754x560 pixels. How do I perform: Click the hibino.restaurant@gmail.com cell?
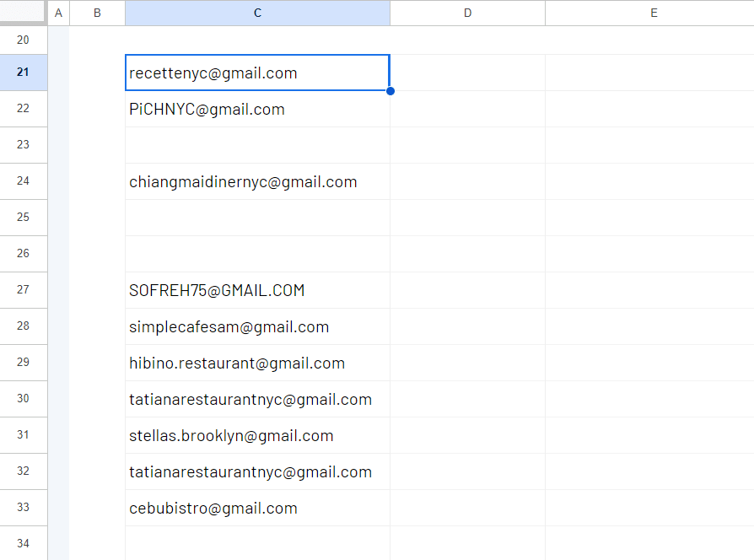click(256, 363)
